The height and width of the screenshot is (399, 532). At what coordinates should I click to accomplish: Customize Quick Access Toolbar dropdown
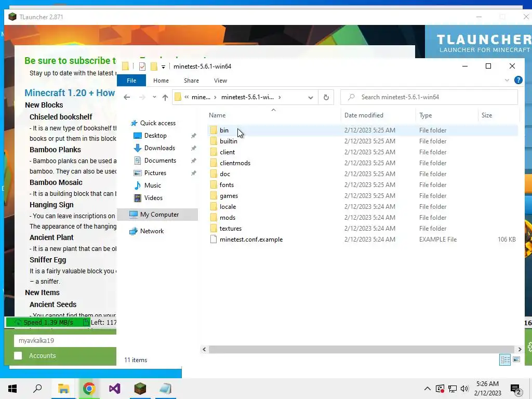(163, 67)
